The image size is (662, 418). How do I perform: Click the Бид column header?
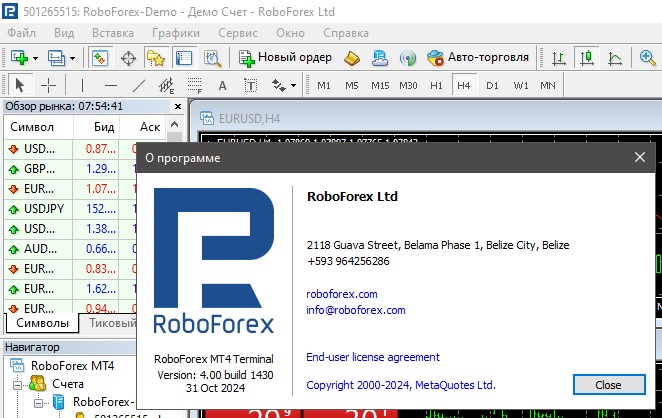point(96,127)
